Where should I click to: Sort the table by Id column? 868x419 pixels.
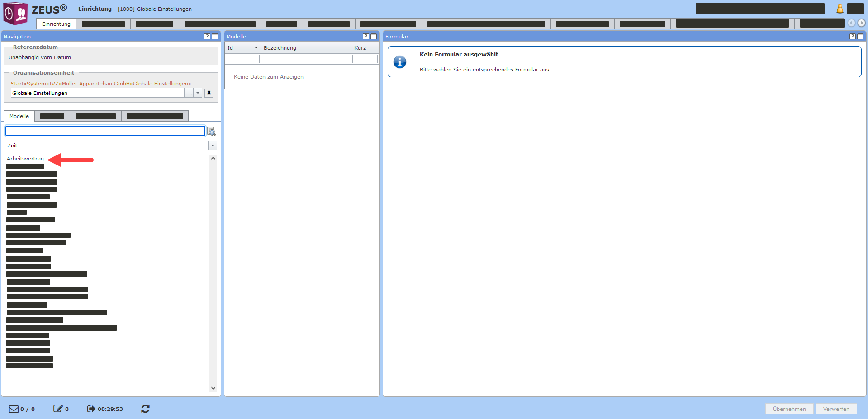pyautogui.click(x=242, y=48)
